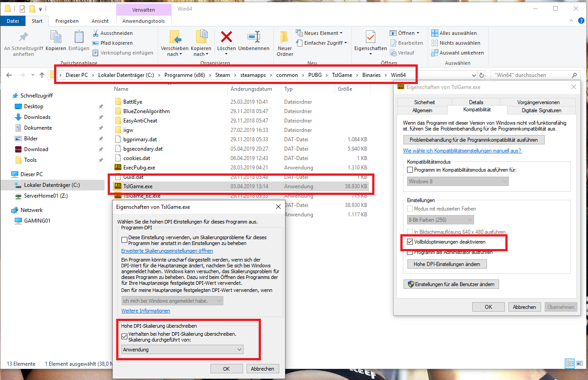Click Abbrechen in the Kompatibilität properties window
This screenshot has height=380, width=588.
tap(525, 307)
